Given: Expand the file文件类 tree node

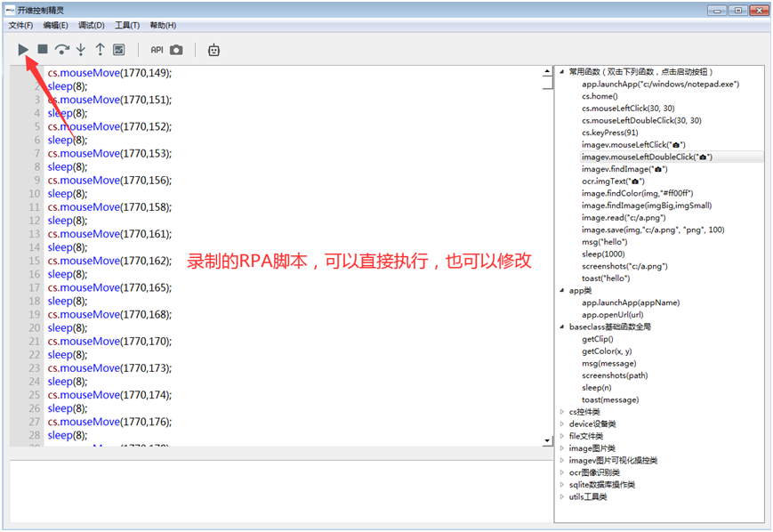Looking at the screenshot, I should pyautogui.click(x=562, y=436).
